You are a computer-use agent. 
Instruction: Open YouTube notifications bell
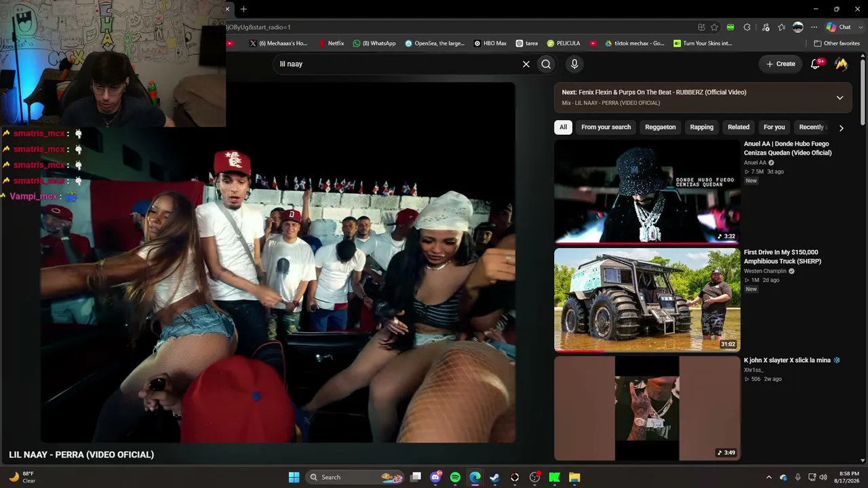click(x=816, y=64)
